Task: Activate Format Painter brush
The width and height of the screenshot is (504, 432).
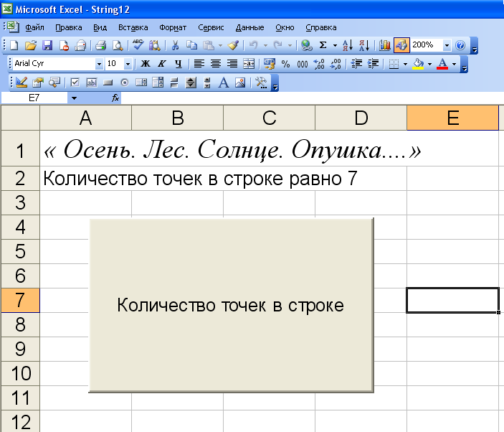Action: click(233, 45)
